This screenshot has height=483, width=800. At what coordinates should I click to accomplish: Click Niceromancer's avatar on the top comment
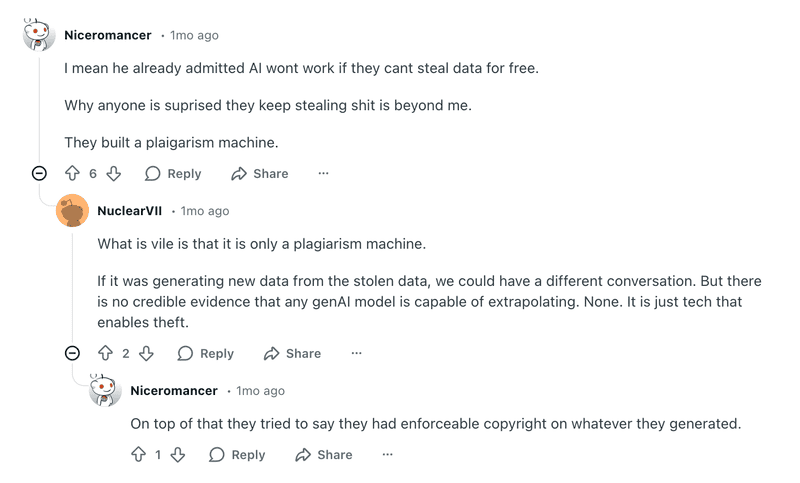coord(39,35)
